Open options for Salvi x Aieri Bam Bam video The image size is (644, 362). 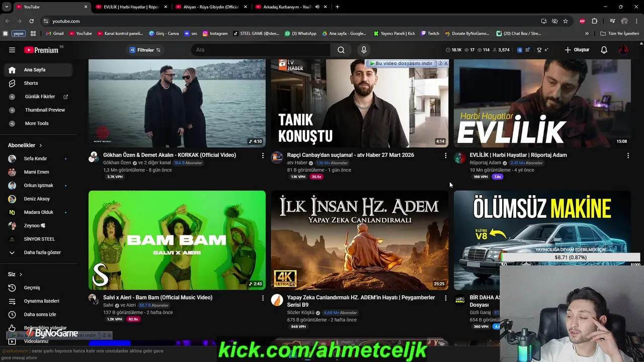click(263, 298)
